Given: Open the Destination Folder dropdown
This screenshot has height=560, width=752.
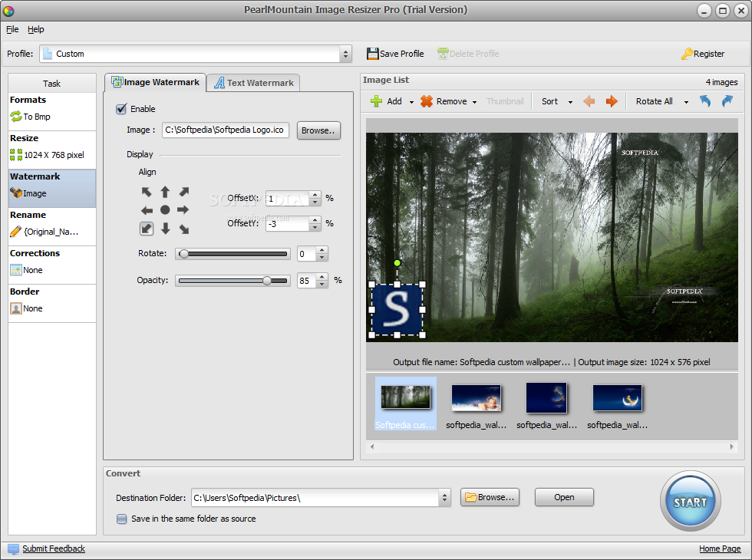Looking at the screenshot, I should coord(444,498).
